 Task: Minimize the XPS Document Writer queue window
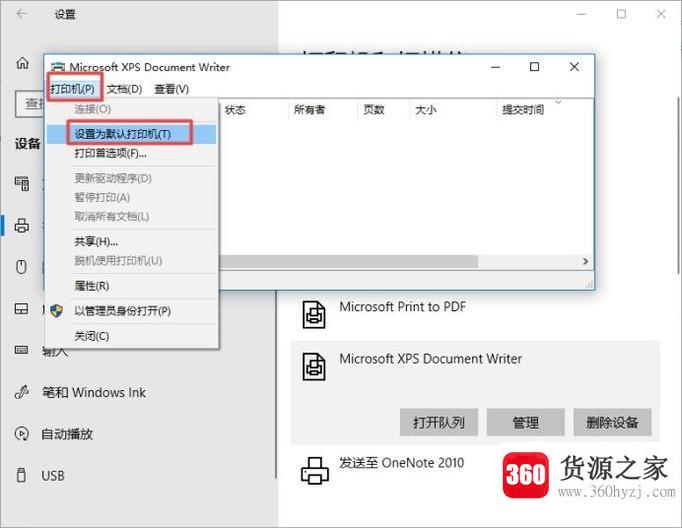pyautogui.click(x=495, y=67)
